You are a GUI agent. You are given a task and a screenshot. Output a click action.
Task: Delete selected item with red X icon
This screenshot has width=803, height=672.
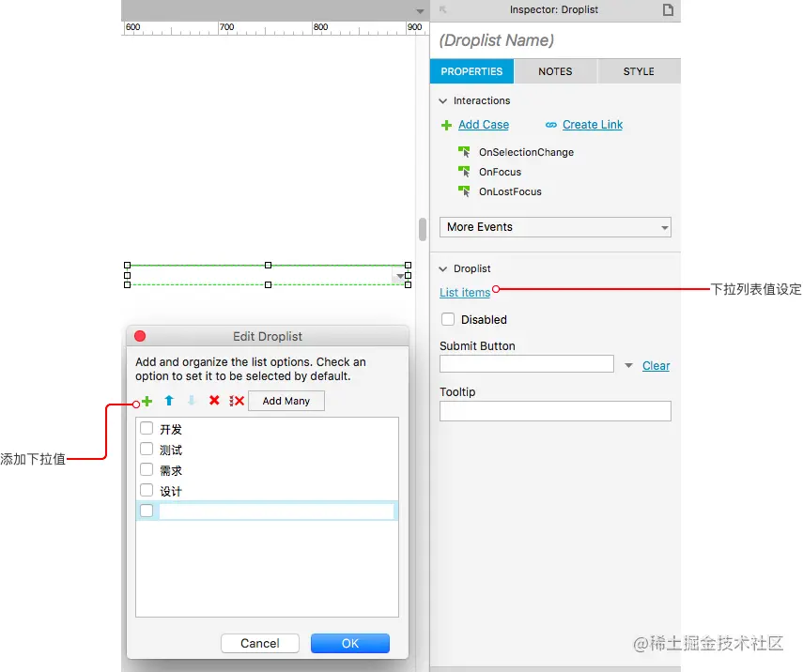[214, 400]
